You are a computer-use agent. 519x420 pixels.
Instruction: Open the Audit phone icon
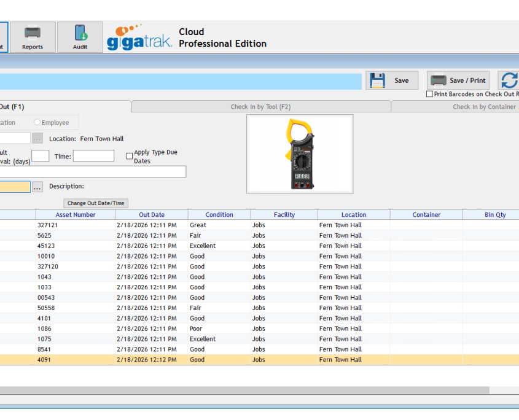click(x=80, y=33)
